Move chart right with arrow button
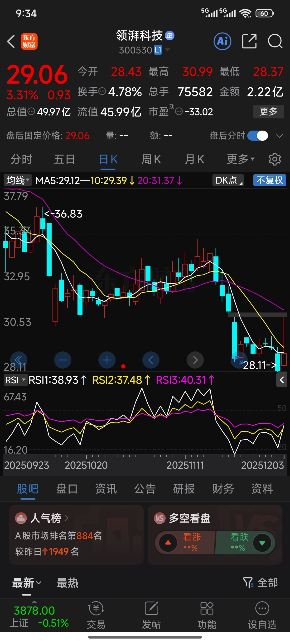 click(195, 360)
